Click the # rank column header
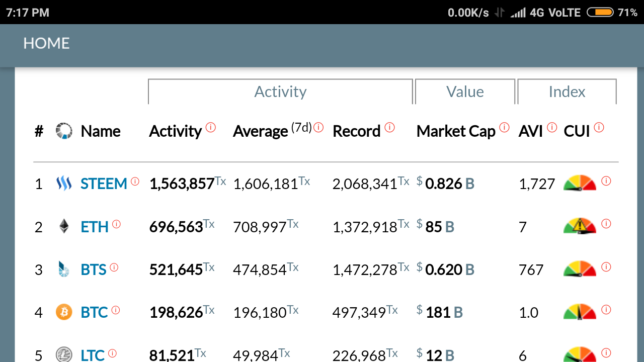Screen dimensions: 644x362 click(39, 131)
